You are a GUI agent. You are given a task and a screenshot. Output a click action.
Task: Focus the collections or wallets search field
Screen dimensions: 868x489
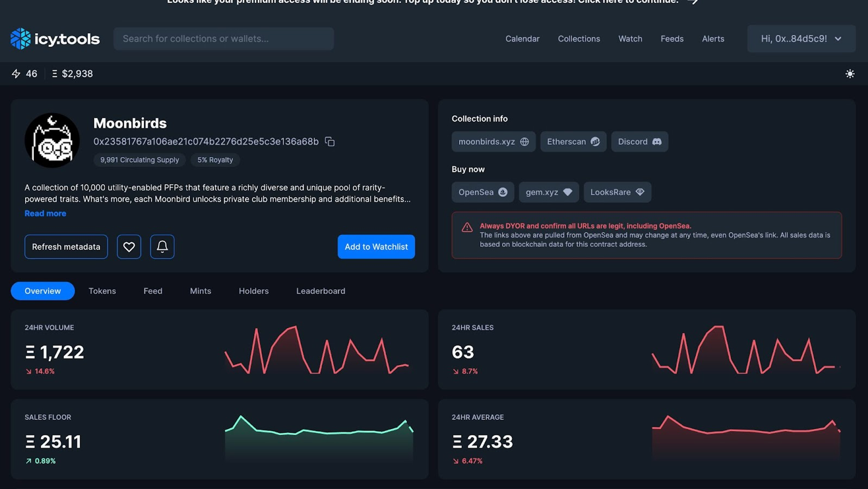(223, 39)
